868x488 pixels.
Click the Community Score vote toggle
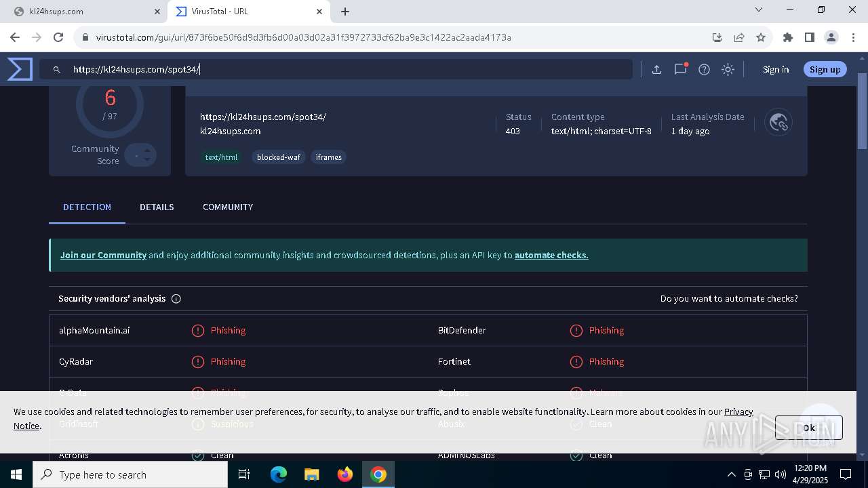[140, 155]
